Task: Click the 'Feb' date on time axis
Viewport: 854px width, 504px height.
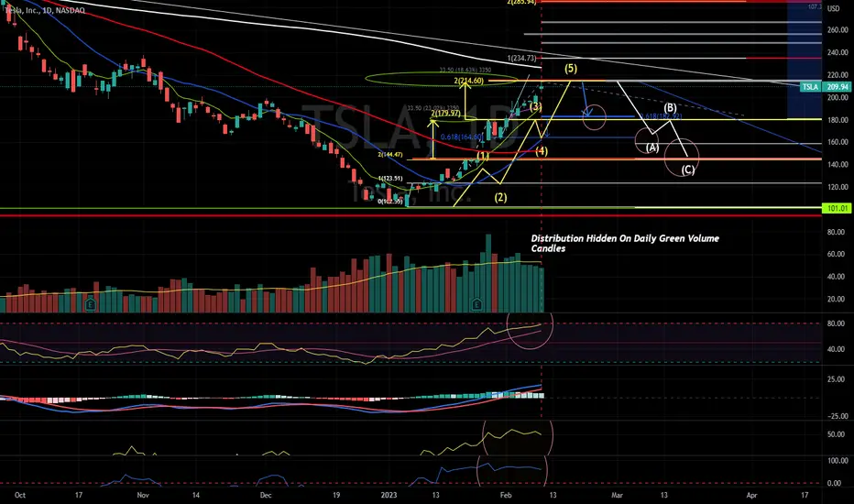Action: (506, 495)
